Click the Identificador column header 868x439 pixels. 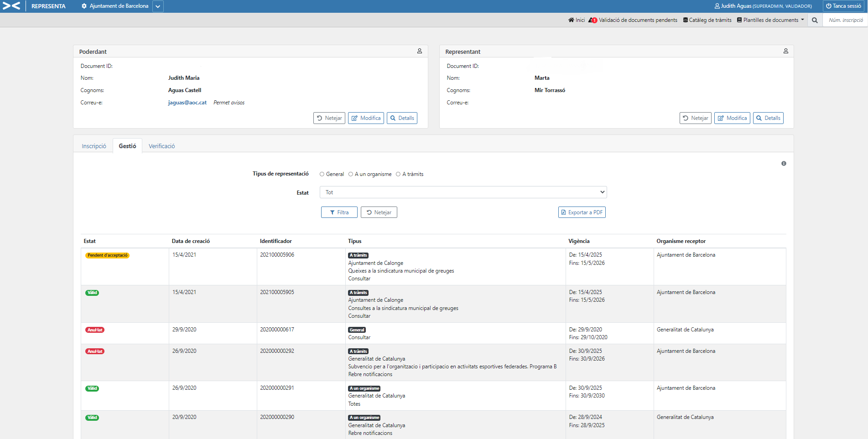point(276,241)
